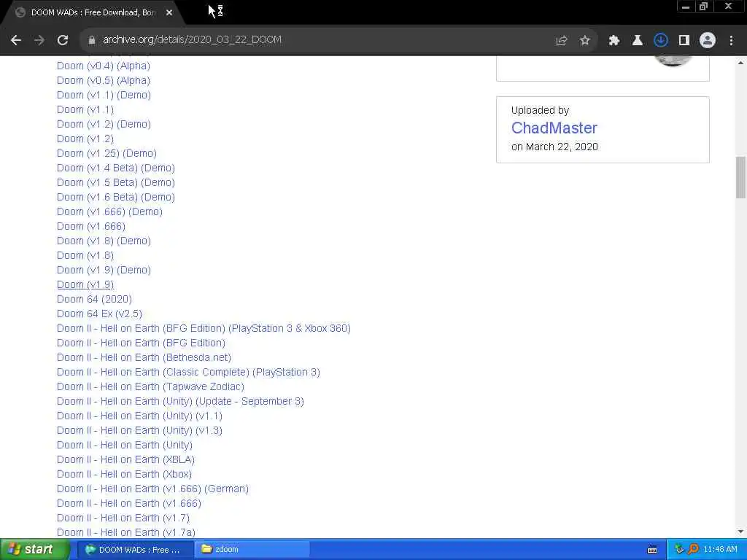Select the DOOM WADs browser tab

pyautogui.click(x=93, y=13)
